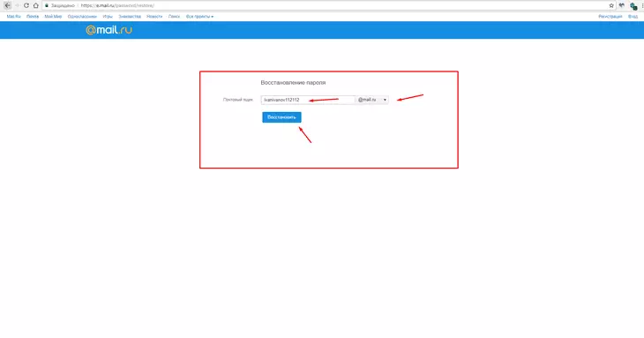Click the Почтовый ящик field label
This screenshot has width=644, height=338.
[x=238, y=100]
